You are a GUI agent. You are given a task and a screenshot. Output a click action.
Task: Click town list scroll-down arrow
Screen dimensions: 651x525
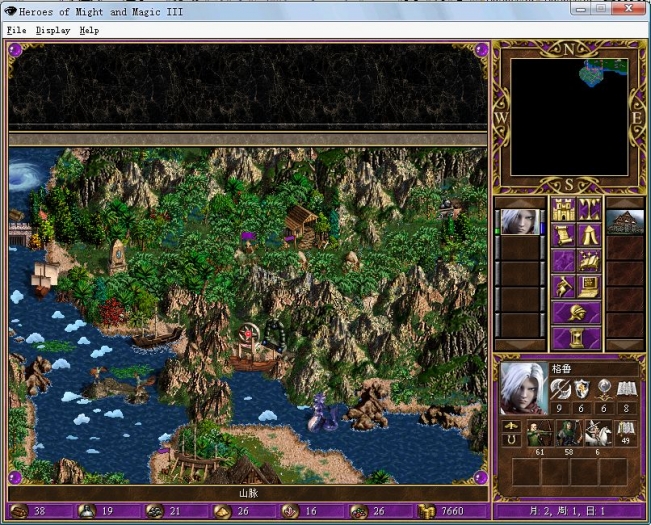pyautogui.click(x=625, y=345)
